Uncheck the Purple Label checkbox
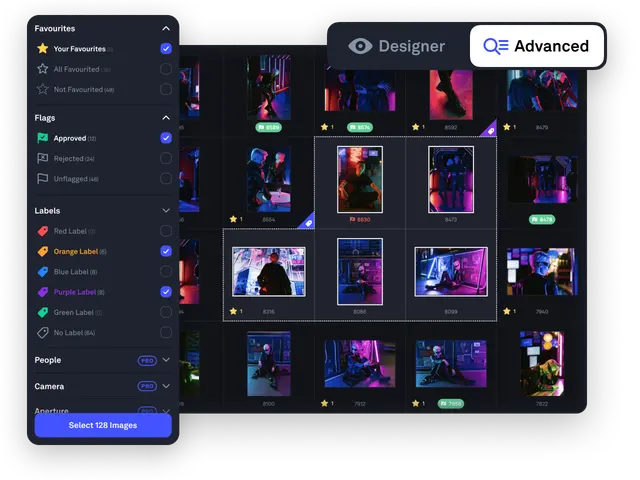The image size is (640, 480). pyautogui.click(x=166, y=292)
